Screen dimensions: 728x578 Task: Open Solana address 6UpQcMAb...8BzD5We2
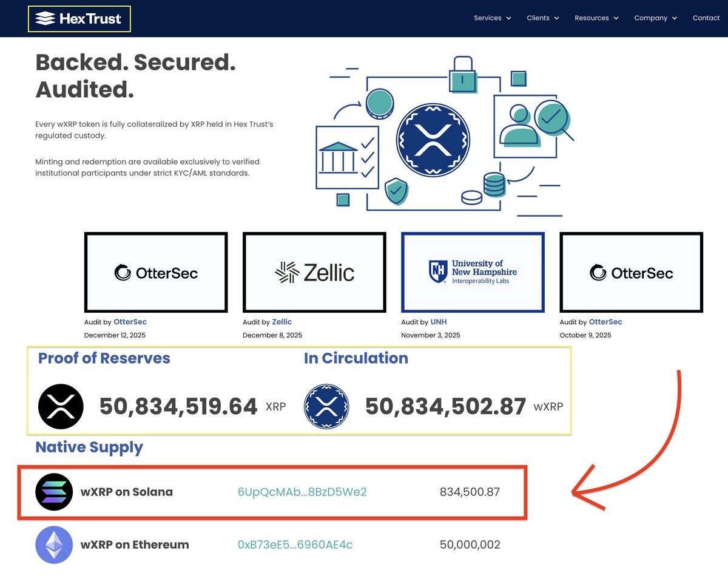[302, 492]
